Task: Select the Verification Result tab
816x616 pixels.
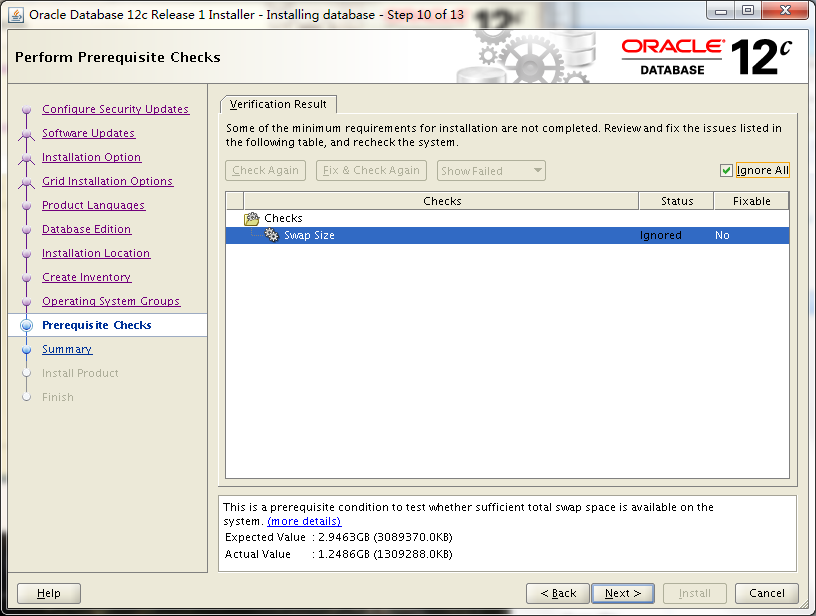Action: (x=278, y=103)
